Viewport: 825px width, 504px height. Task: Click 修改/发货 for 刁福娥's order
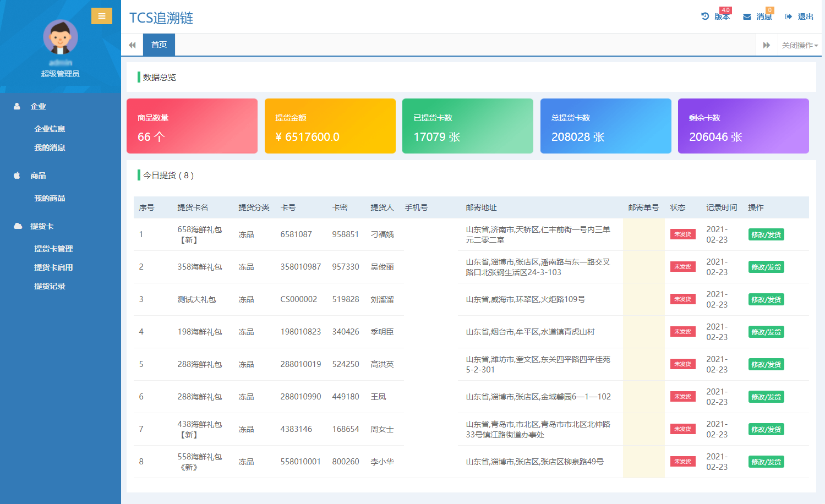click(x=766, y=234)
